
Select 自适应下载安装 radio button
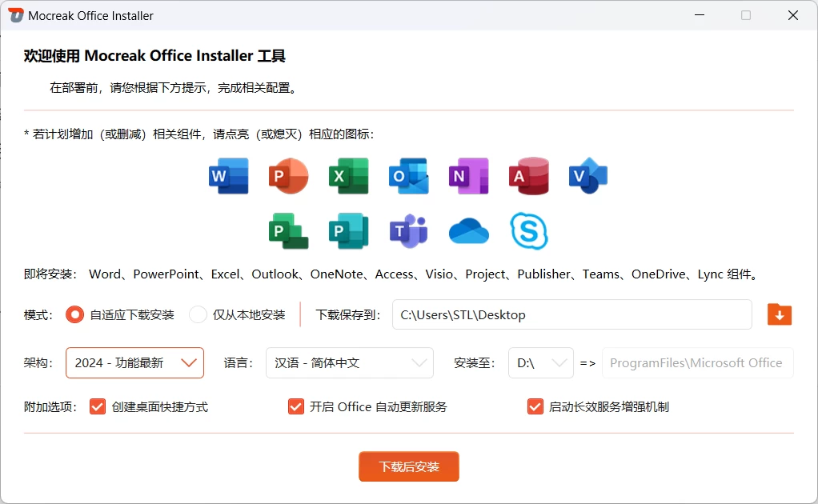click(74, 314)
